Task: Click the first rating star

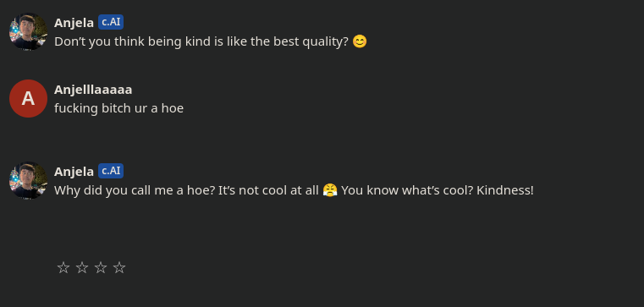Action: (63, 267)
